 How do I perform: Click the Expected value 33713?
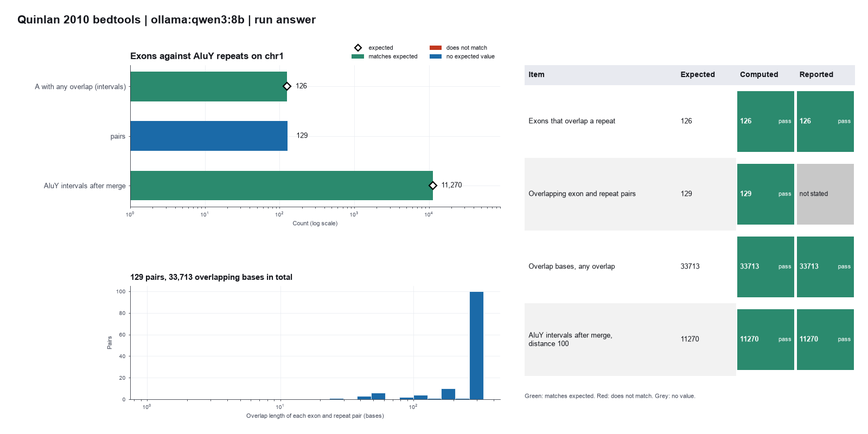point(690,266)
